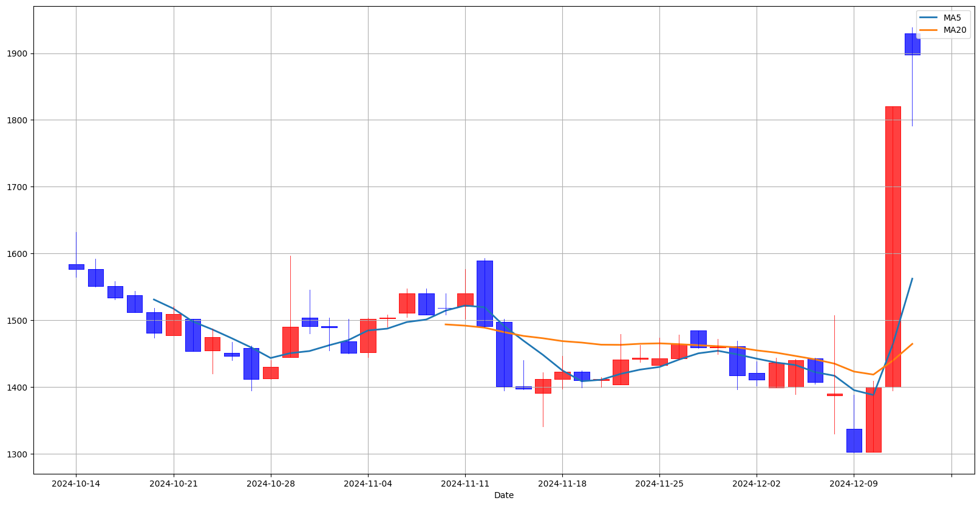Click the MA20 legend entry

pyautogui.click(x=943, y=30)
